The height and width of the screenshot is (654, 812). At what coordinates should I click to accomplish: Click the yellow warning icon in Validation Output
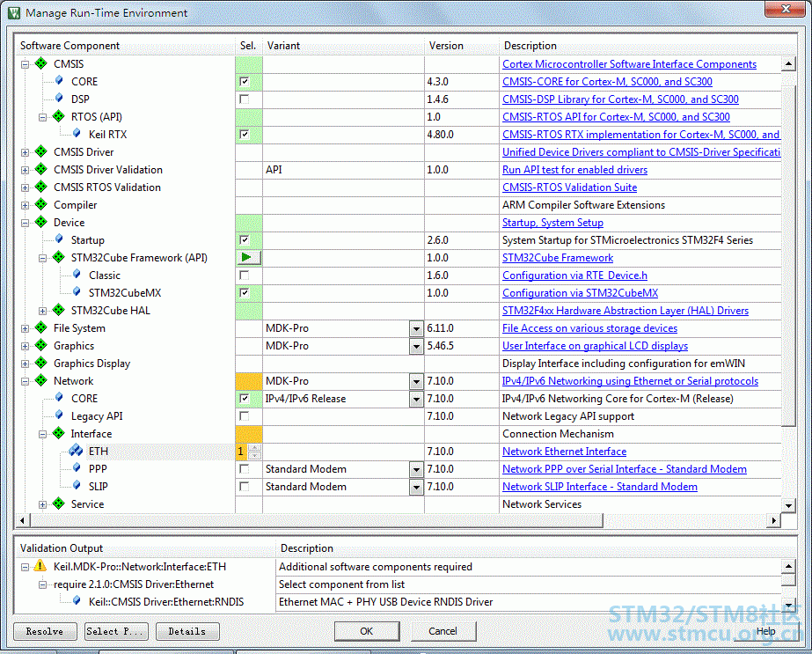click(x=40, y=567)
